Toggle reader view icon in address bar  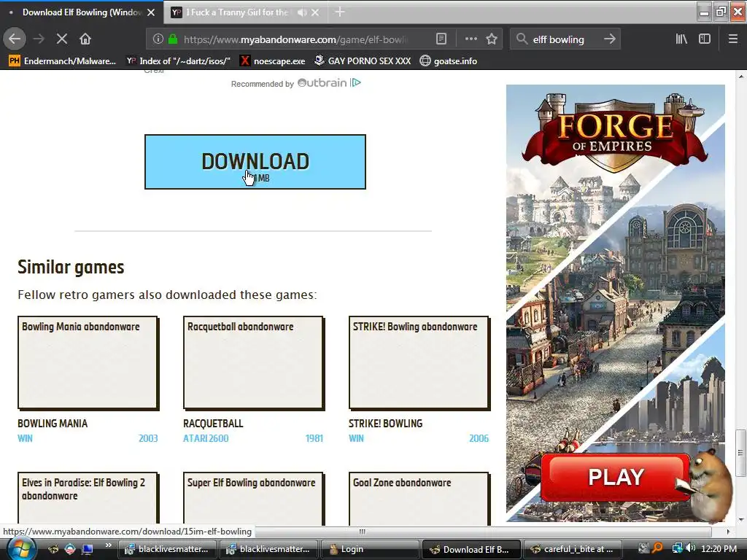coord(441,39)
